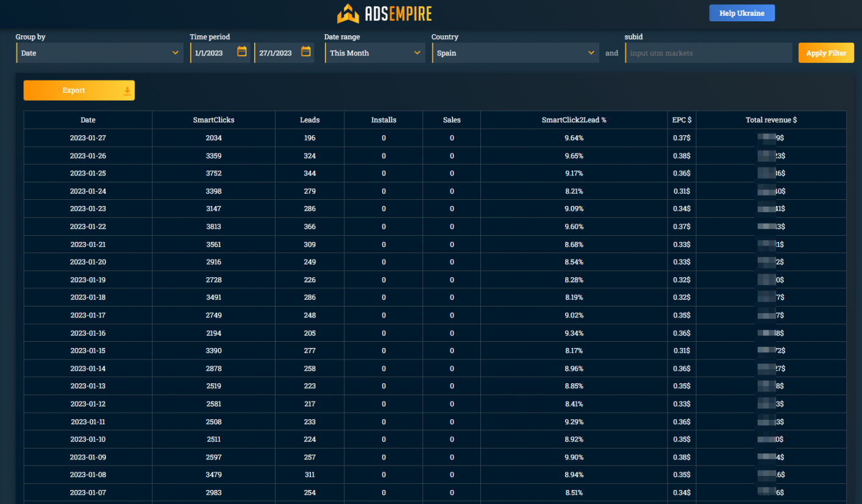The width and height of the screenshot is (862, 504).
Task: Select the 2023-01-14 date cell
Action: coord(88,368)
